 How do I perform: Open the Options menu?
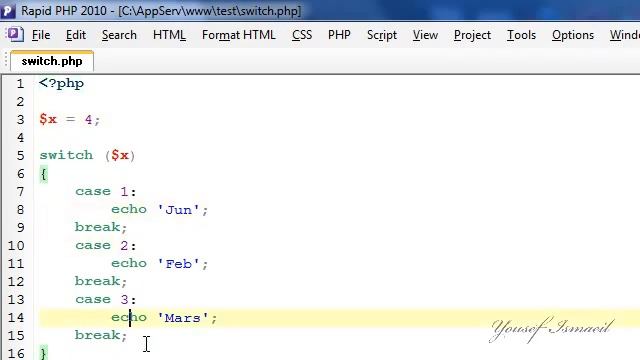point(573,35)
